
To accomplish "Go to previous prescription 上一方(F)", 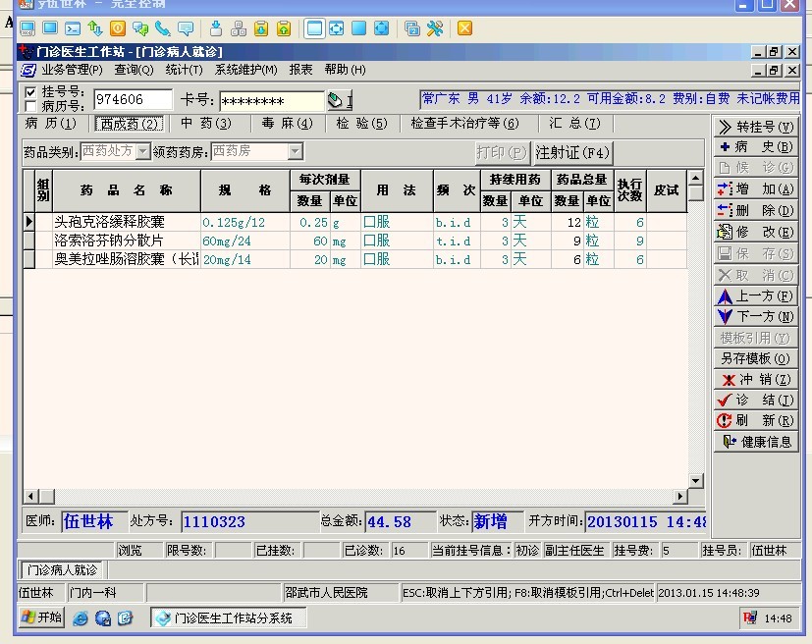I will point(756,296).
